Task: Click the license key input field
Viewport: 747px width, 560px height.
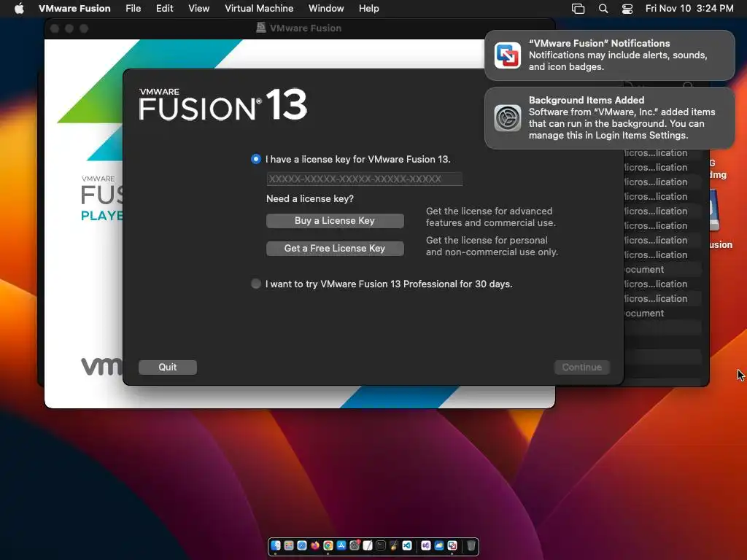Action: (364, 179)
